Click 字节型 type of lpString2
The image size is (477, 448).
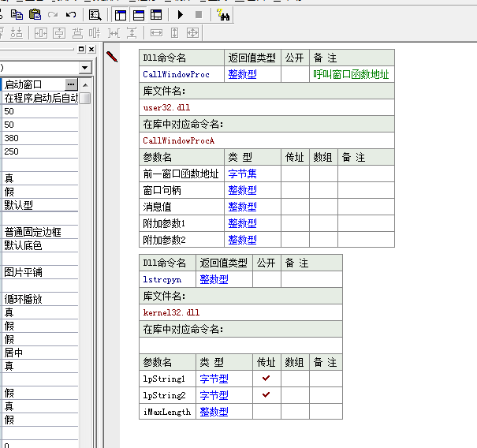tap(214, 395)
